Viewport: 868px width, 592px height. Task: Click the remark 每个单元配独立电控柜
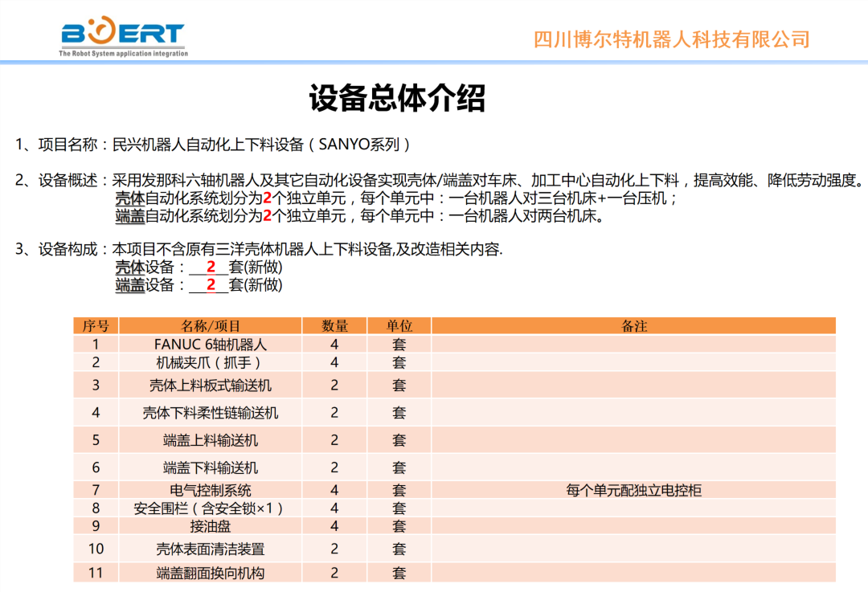(634, 490)
